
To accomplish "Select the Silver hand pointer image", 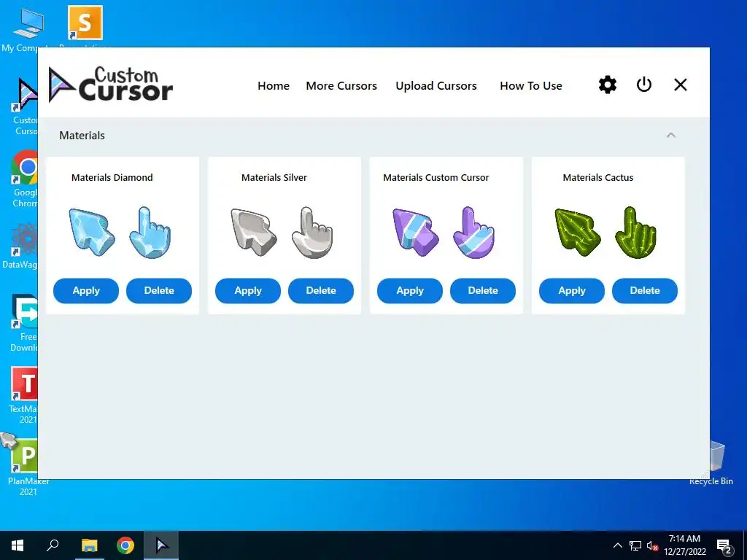I will point(312,233).
